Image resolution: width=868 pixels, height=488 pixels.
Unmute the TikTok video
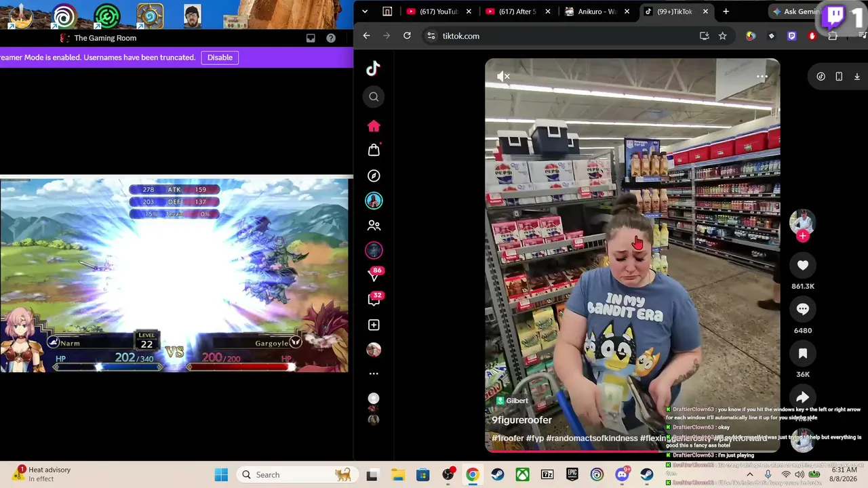pyautogui.click(x=503, y=77)
